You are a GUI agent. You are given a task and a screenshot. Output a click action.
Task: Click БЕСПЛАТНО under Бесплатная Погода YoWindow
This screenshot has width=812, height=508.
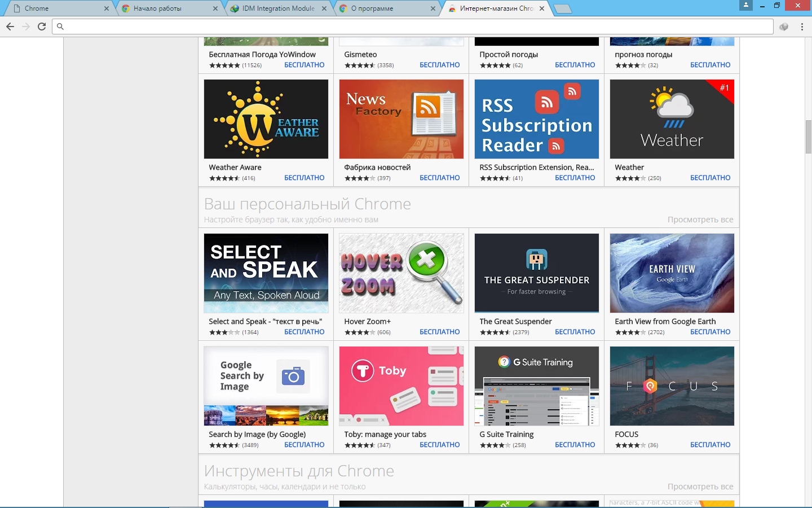point(304,65)
